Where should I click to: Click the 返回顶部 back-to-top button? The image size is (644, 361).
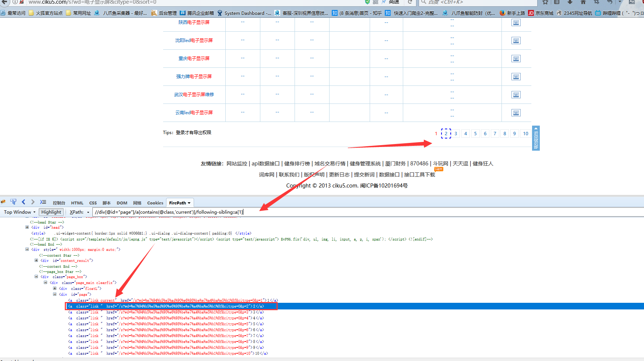click(536, 138)
